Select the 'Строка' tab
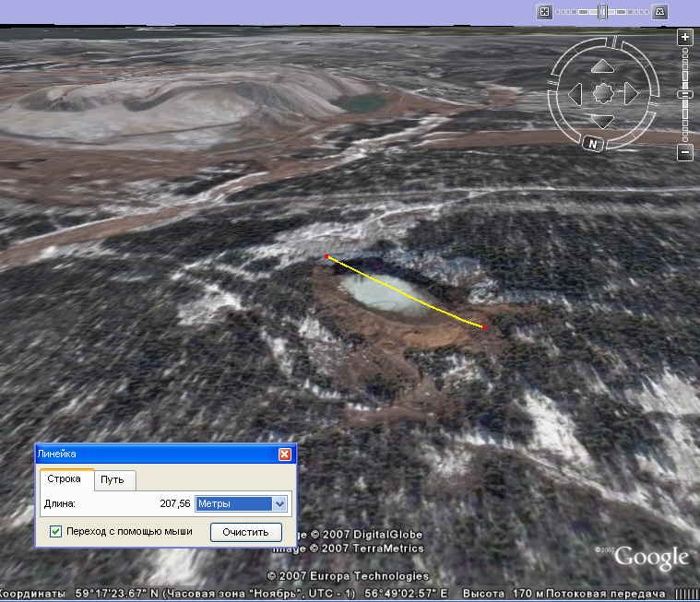The height and width of the screenshot is (602, 700). pos(65,478)
